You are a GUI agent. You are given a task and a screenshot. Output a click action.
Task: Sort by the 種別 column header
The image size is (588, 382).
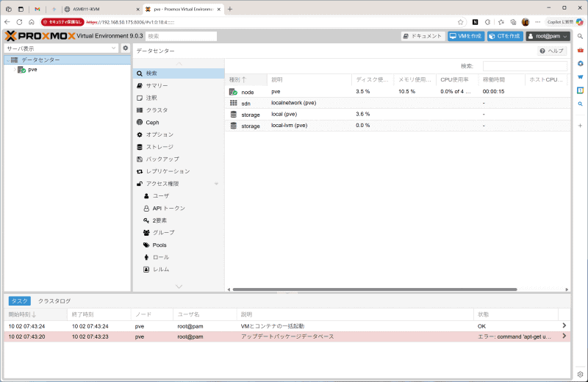[x=246, y=79]
